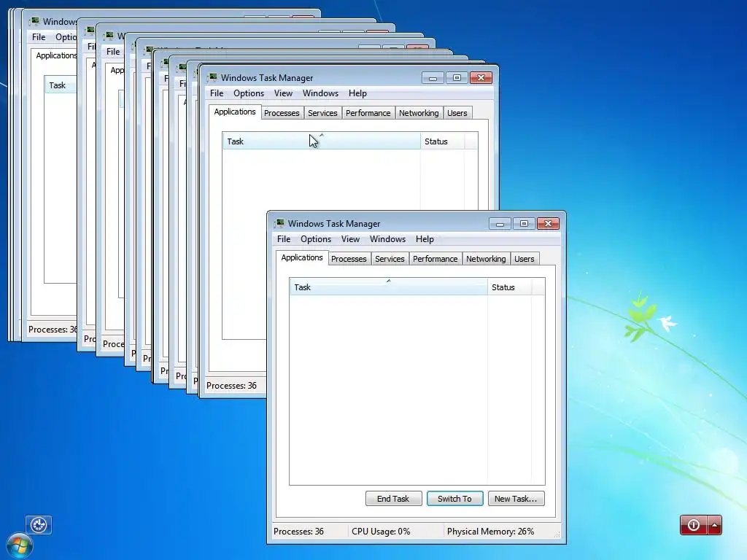Switch to Networking tab in front Task Manager
Viewport: 747px width, 560px height.
(x=486, y=259)
